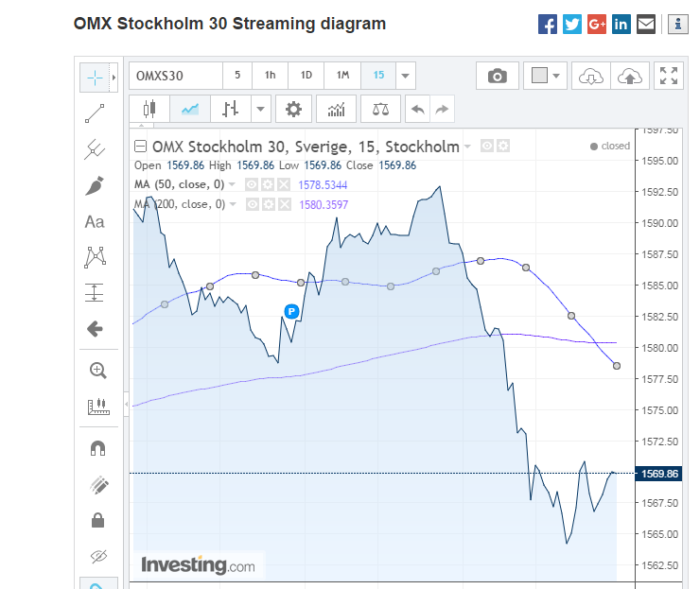This screenshot has height=589, width=700.
Task: Hide the MA 50 indicator
Action: pos(252,184)
